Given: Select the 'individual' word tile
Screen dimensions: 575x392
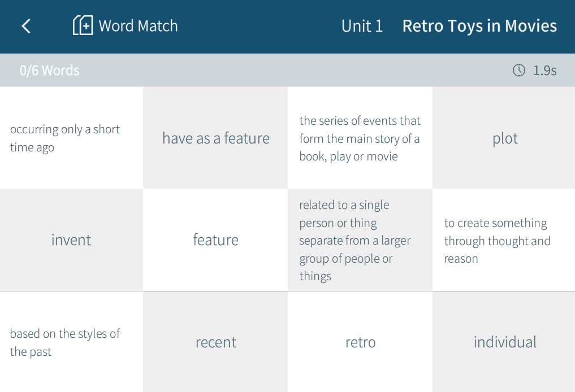Looking at the screenshot, I should click(504, 342).
